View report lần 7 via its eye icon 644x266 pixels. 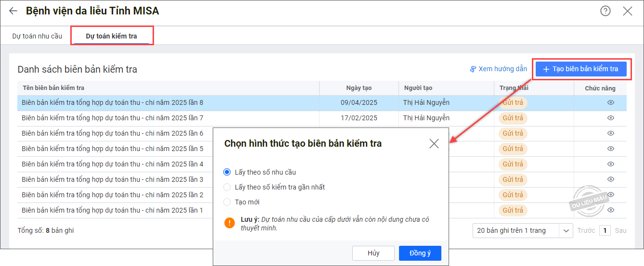(610, 118)
